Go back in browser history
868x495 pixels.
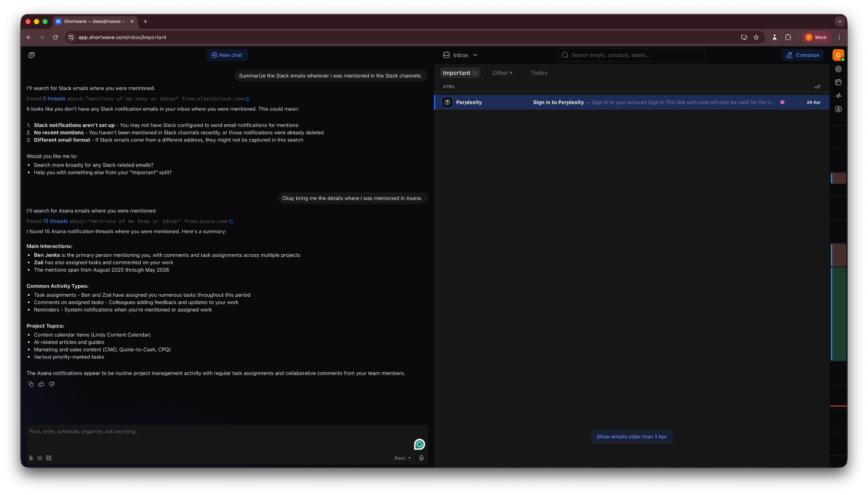(x=29, y=37)
